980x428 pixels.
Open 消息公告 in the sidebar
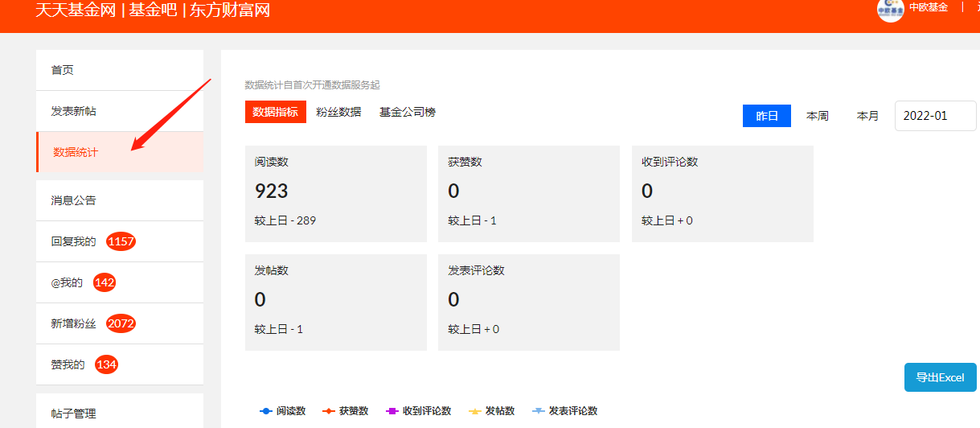120,200
